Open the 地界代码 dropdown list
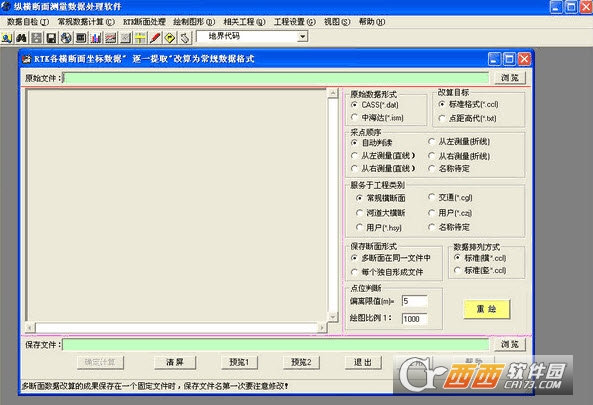The width and height of the screenshot is (593, 405). (x=302, y=37)
